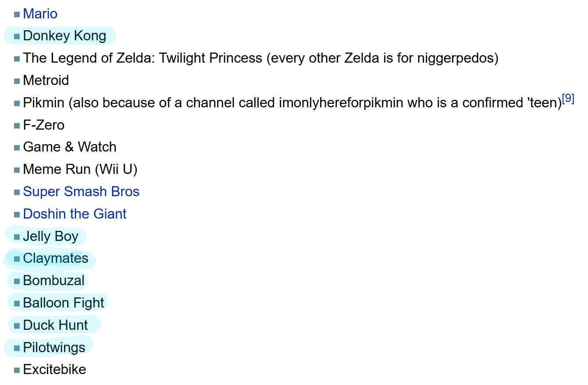
Task: Click the Excitebike list entry
Action: click(x=54, y=370)
